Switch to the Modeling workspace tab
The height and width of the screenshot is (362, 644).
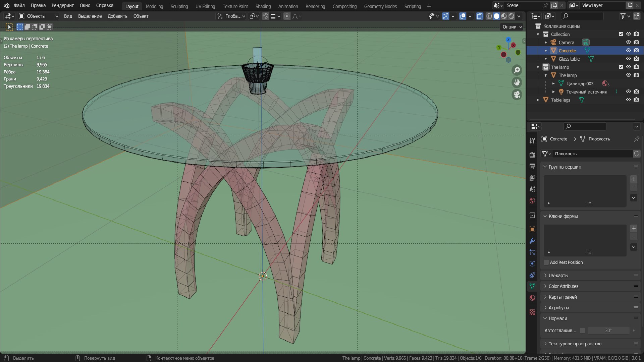154,6
